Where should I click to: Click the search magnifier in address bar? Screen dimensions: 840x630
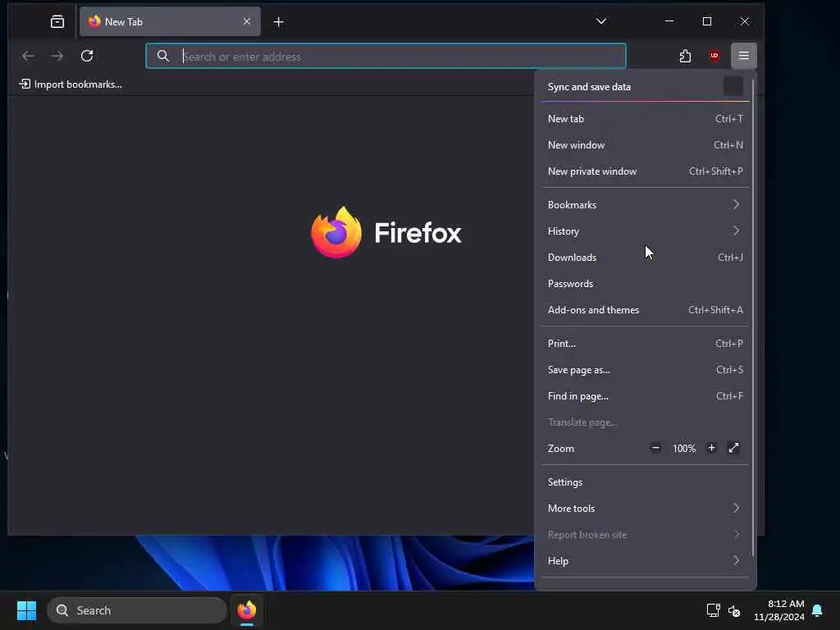coord(163,56)
